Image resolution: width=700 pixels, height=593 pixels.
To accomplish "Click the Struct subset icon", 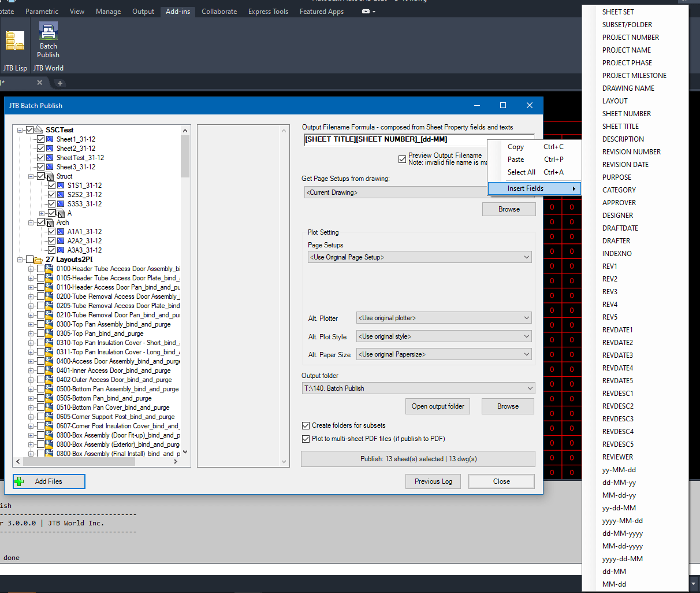I will coord(50,176).
